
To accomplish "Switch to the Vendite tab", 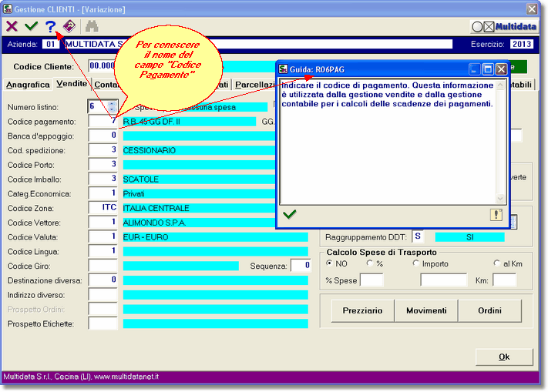I will pyautogui.click(x=72, y=83).
